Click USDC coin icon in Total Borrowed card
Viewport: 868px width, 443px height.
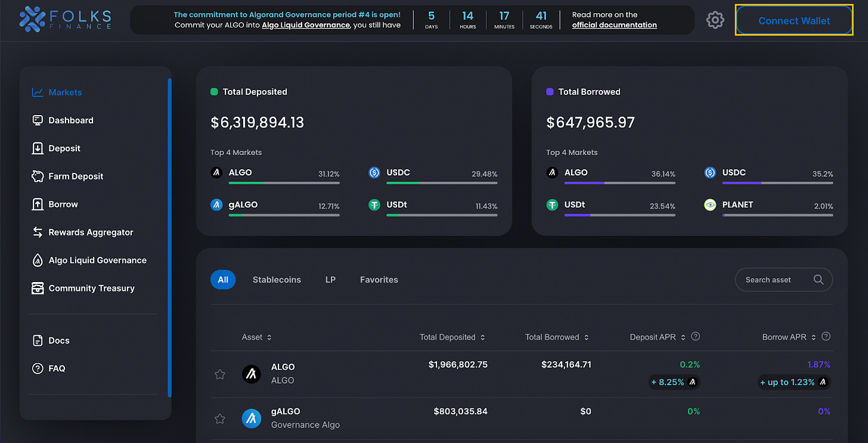(710, 173)
